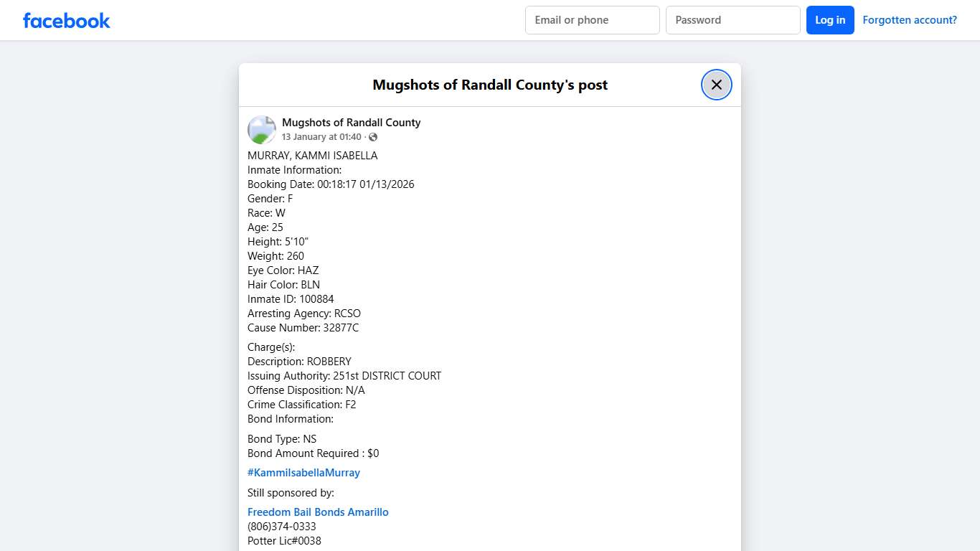Open the Mugshots of Randall County profile picture

262,130
